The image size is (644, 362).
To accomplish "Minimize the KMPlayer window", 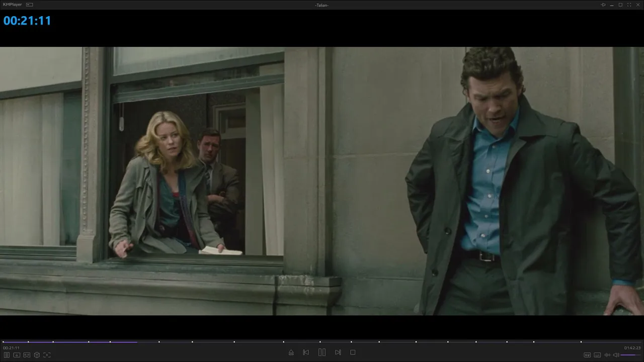I will click(612, 5).
